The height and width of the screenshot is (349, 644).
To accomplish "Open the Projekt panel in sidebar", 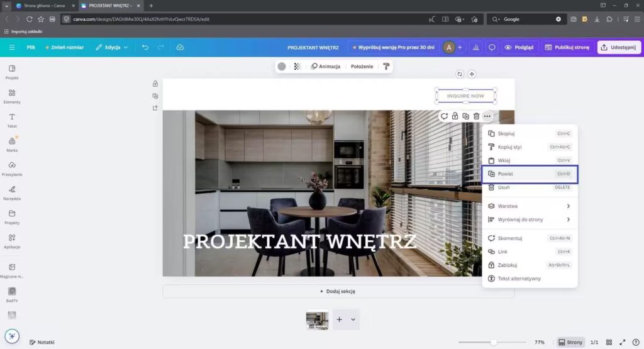I will tap(12, 72).
